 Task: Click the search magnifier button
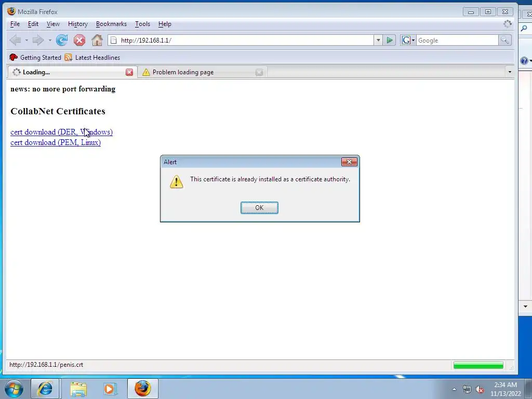pyautogui.click(x=504, y=41)
